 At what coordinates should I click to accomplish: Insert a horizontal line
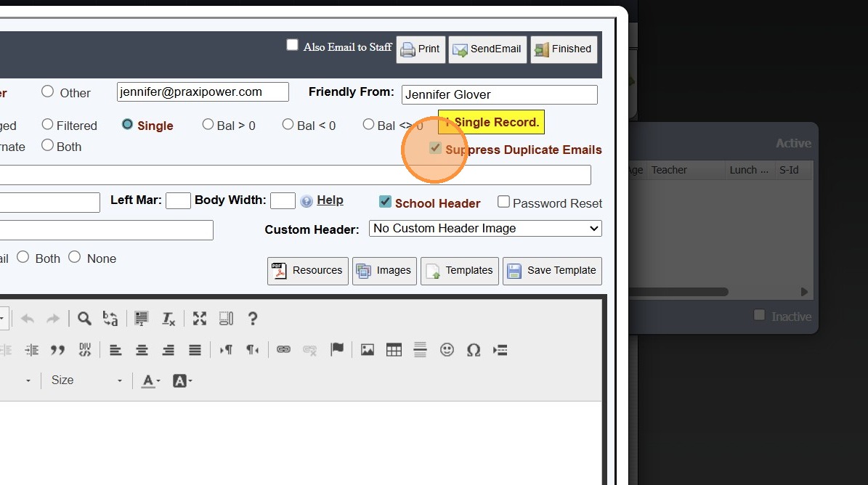point(420,350)
